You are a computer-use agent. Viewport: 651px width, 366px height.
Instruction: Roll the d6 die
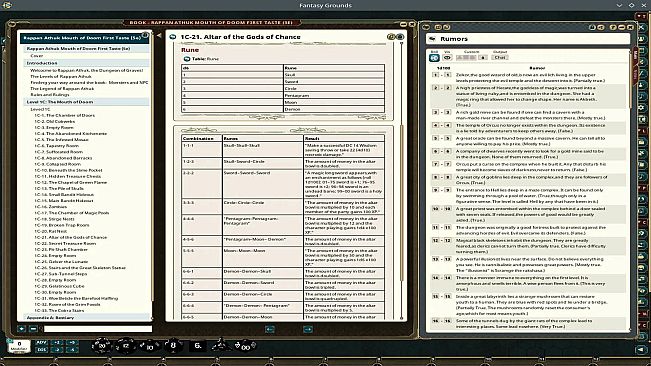(x=198, y=345)
